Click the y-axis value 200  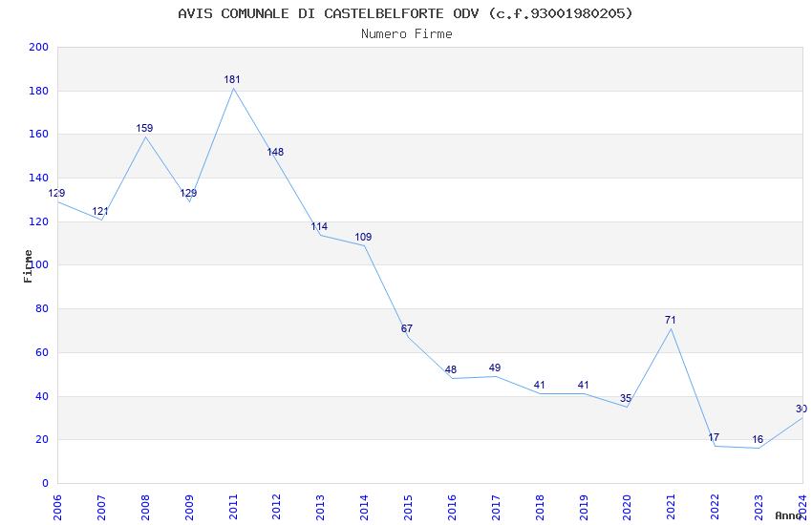(x=39, y=47)
